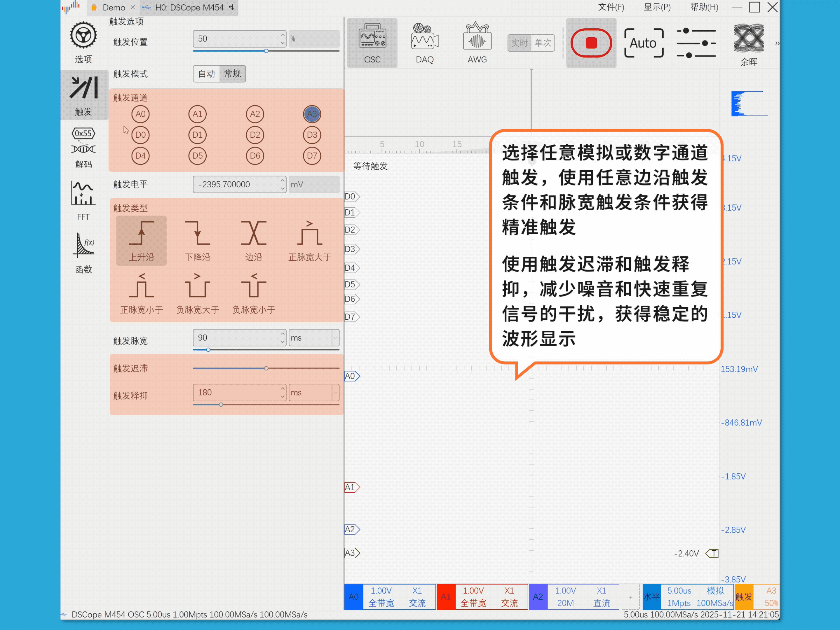The image size is (840, 630).
Task: Click the 触发迟滞 slider handle
Action: pos(266,368)
